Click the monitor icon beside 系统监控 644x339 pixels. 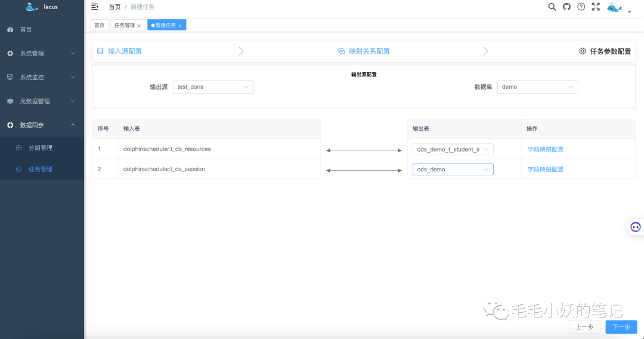(x=10, y=77)
